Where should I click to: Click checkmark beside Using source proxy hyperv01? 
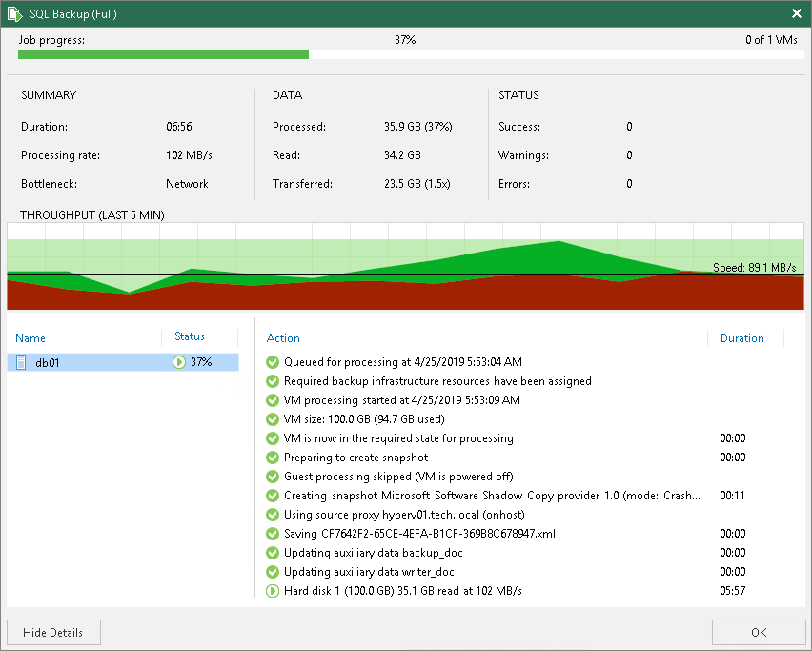point(273,515)
